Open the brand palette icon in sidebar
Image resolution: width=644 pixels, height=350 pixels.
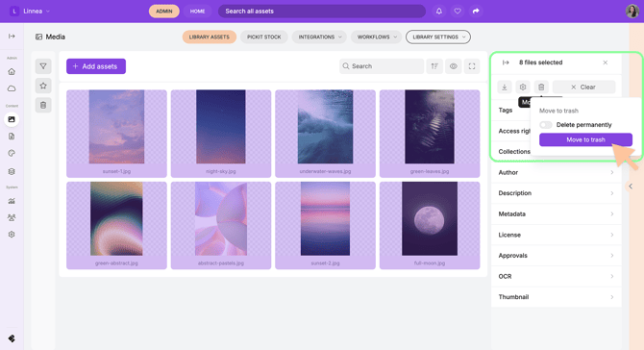point(12,153)
